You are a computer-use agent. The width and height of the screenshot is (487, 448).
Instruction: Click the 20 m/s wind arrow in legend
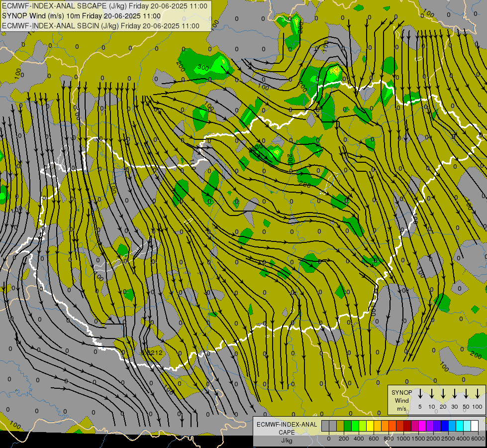443,394
